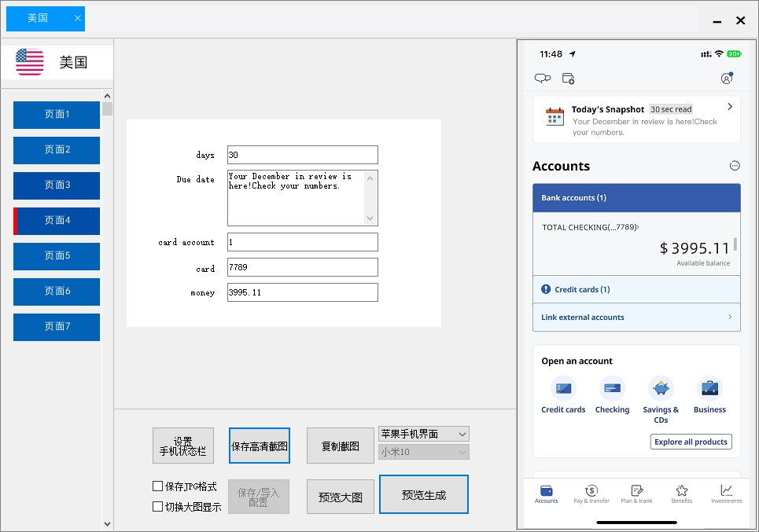This screenshot has height=532, width=759.
Task: Click the profile avatar icon in phone preview
Action: coord(727,78)
